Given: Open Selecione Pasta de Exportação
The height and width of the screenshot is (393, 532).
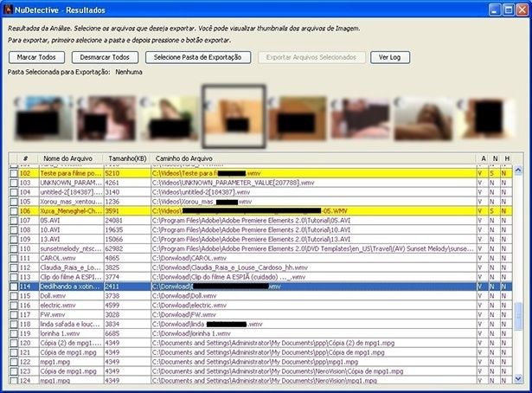Looking at the screenshot, I should pyautogui.click(x=198, y=56).
